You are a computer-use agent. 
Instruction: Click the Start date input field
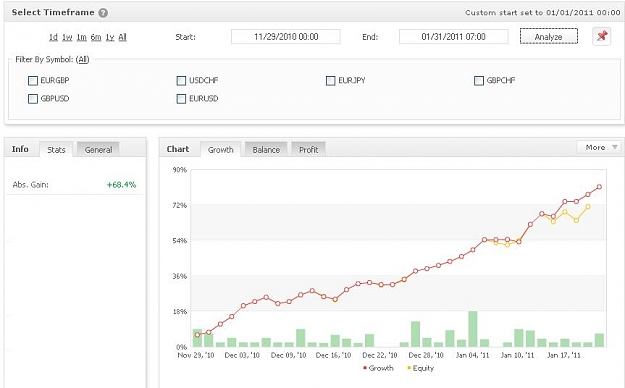point(286,37)
